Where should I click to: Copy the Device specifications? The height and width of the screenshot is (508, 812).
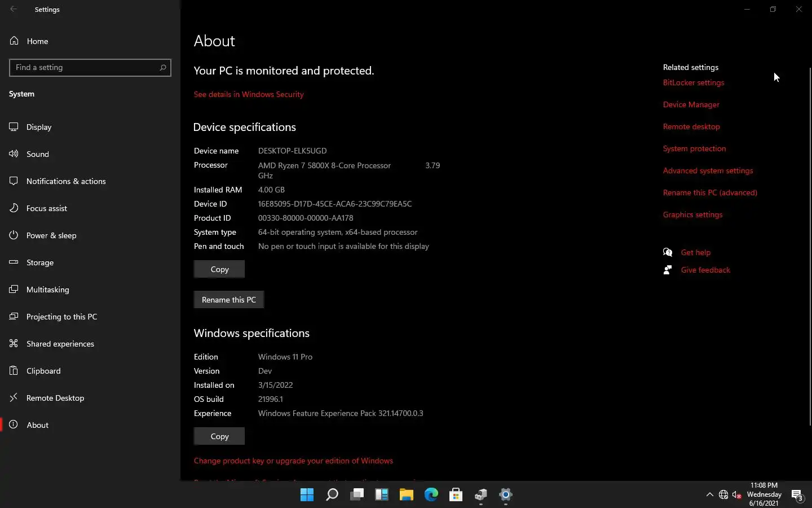[x=219, y=269]
